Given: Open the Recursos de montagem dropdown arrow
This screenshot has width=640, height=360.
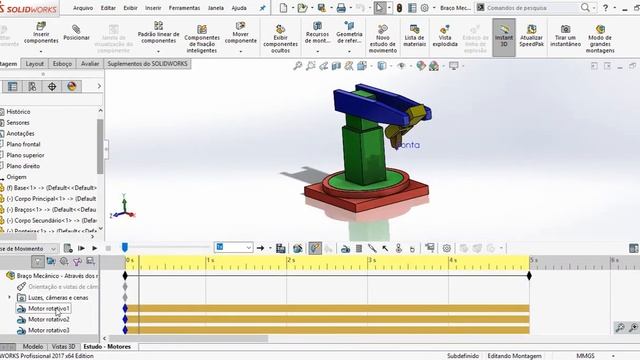Looking at the screenshot, I should [x=317, y=52].
